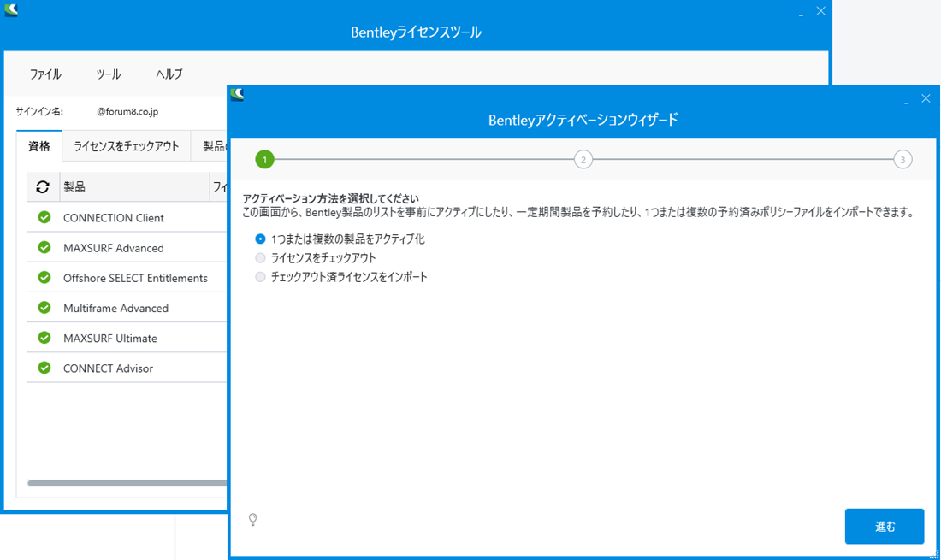Click the アクティベーション方法を選択してください heading
The image size is (941, 560).
(331, 198)
